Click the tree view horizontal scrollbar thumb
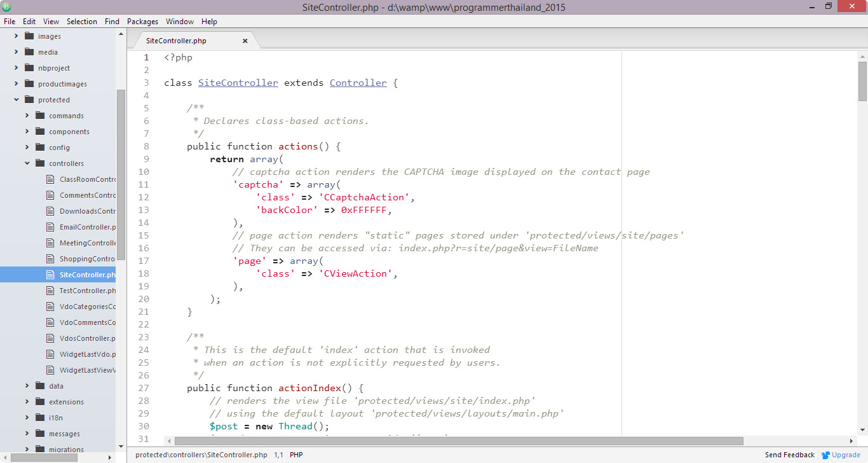868x463 pixels. click(44, 457)
